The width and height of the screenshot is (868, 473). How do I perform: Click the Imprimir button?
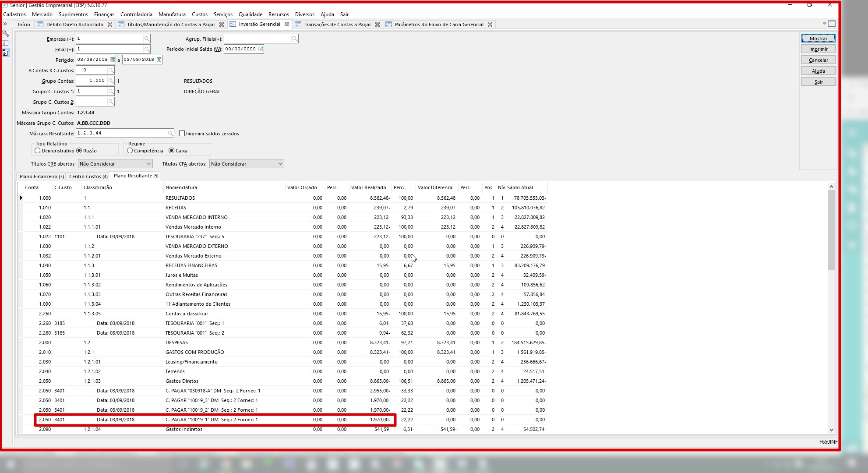coord(818,49)
